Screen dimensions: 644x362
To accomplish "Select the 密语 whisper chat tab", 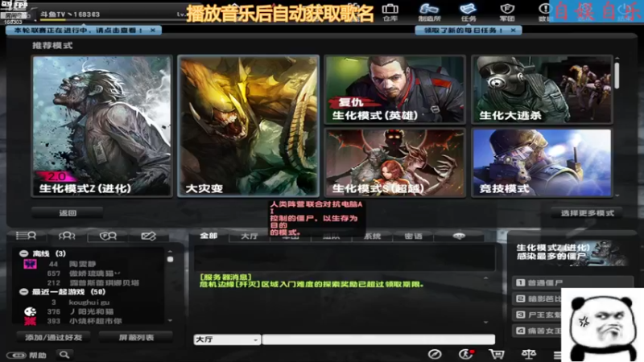I will (x=413, y=237).
